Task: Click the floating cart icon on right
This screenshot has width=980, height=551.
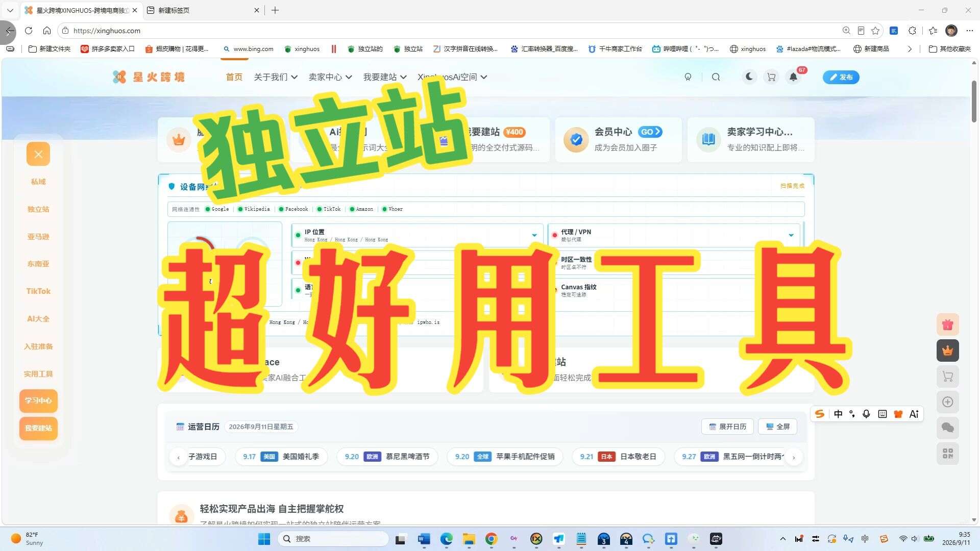Action: 948,377
